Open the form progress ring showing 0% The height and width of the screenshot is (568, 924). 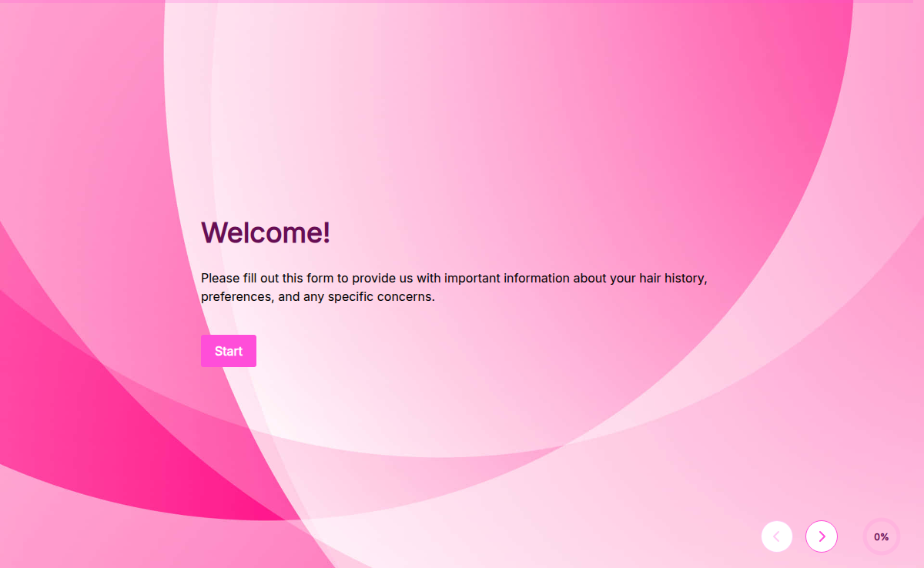click(x=881, y=536)
